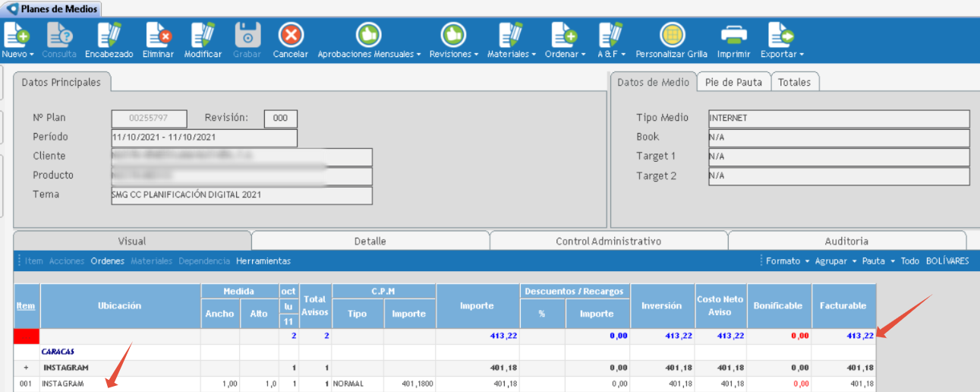This screenshot has height=392, width=980.
Task: Switch to the Auditoria tab
Action: click(847, 241)
